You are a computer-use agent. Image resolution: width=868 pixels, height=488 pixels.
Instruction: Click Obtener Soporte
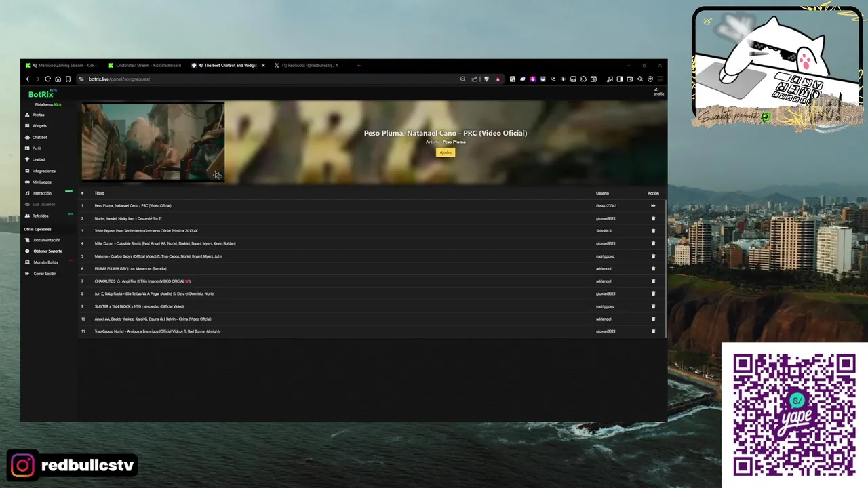click(44, 251)
